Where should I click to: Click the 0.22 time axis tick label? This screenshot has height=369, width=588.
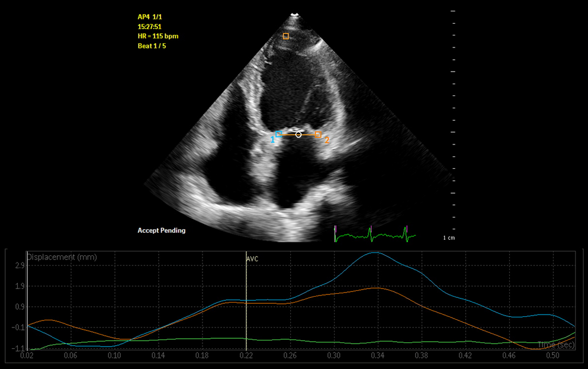point(246,355)
